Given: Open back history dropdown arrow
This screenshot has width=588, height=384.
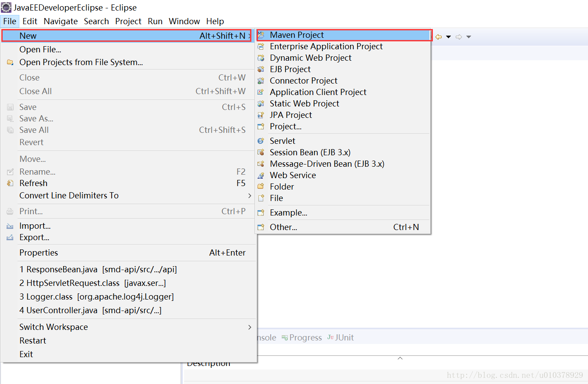Looking at the screenshot, I should 448,37.
